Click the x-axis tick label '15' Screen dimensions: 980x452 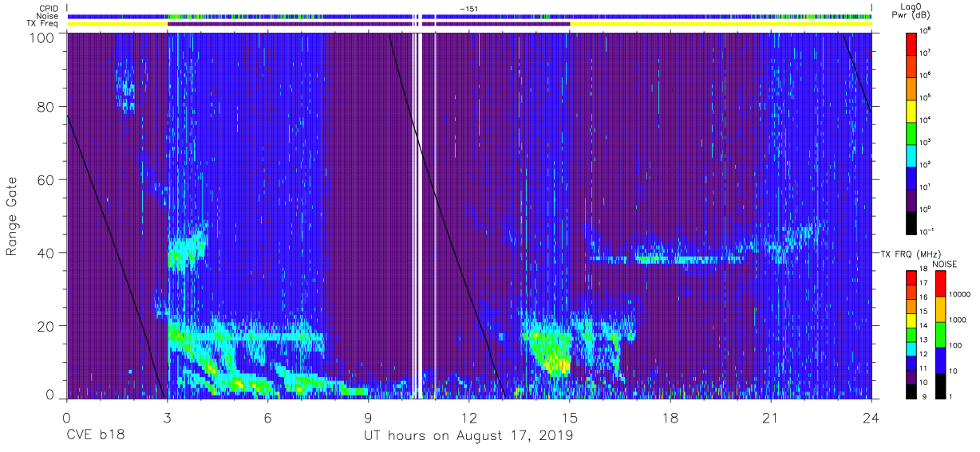(569, 416)
